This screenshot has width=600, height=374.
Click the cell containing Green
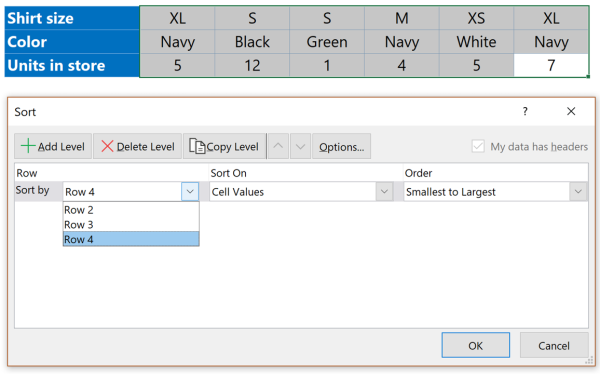pos(327,42)
